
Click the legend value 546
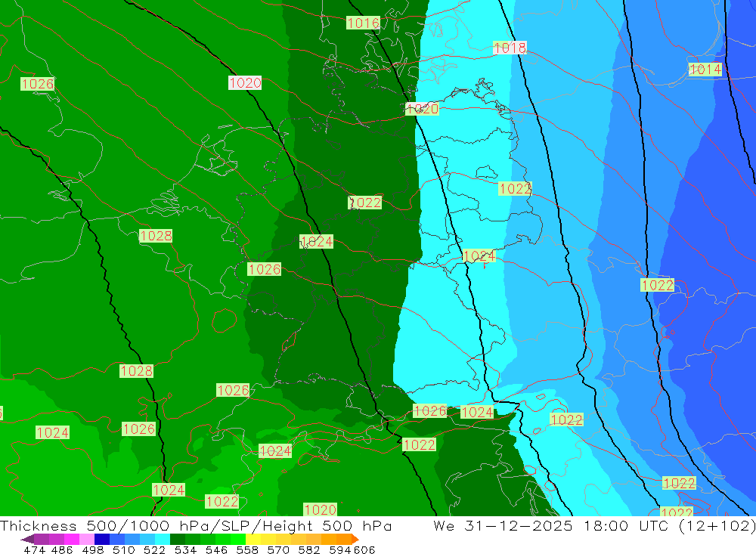(216, 549)
